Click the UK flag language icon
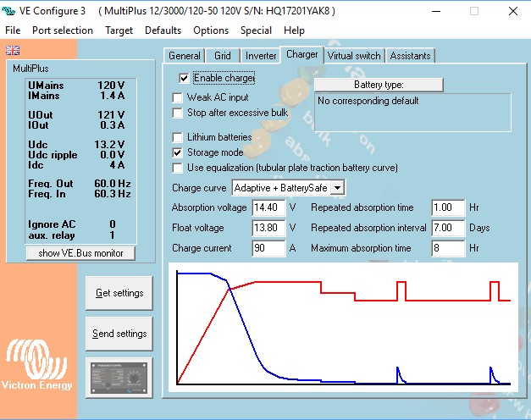 pyautogui.click(x=13, y=51)
